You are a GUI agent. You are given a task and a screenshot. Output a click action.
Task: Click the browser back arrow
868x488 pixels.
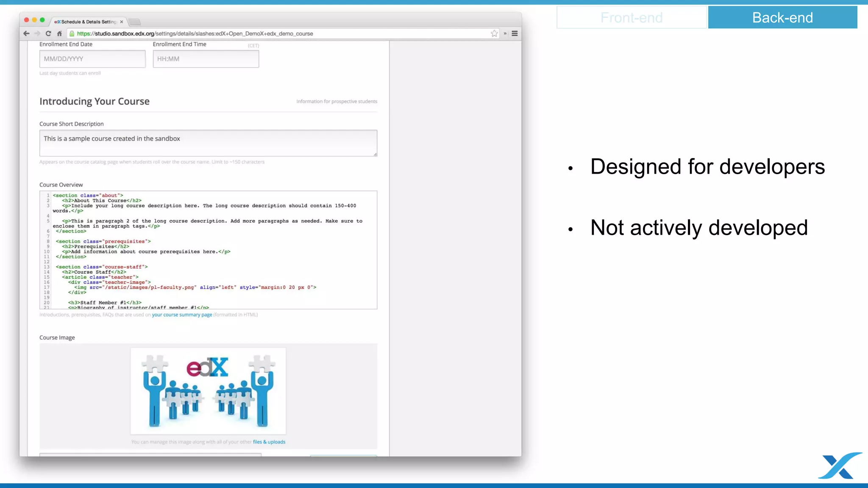tap(26, 33)
